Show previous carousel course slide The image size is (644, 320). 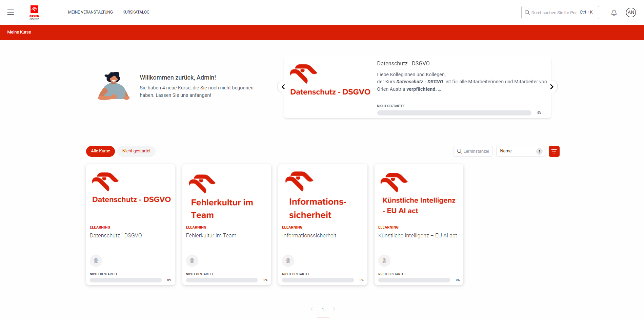click(x=283, y=87)
